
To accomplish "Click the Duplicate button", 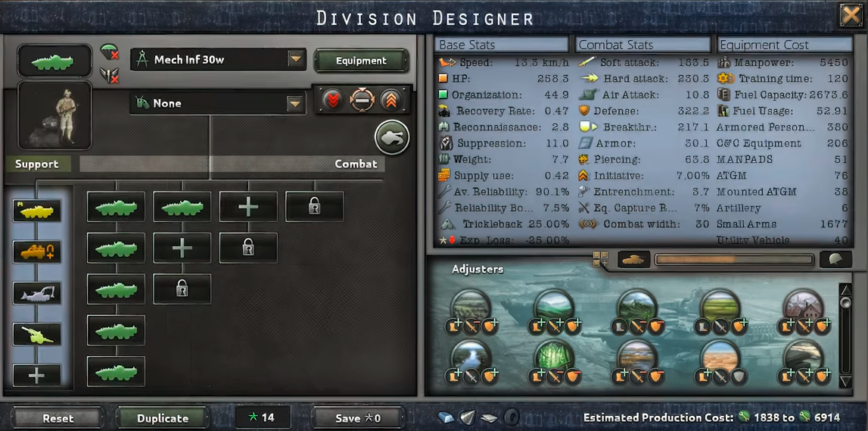I will 163,418.
